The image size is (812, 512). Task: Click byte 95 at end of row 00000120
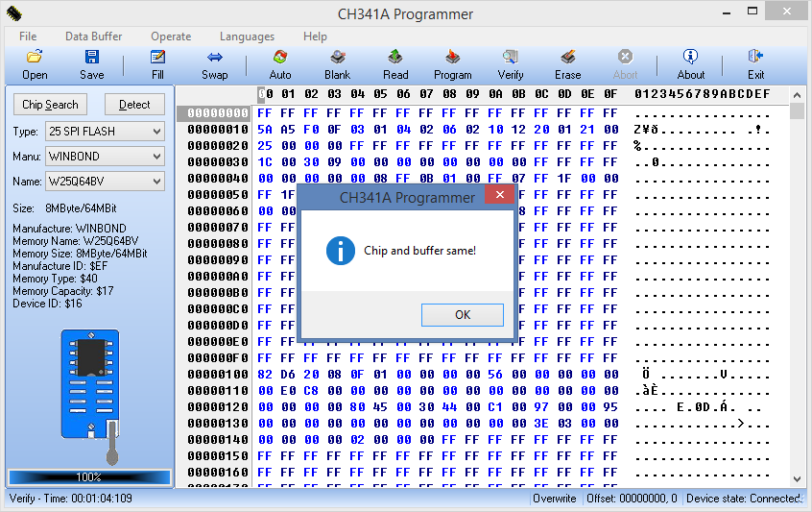tap(610, 406)
